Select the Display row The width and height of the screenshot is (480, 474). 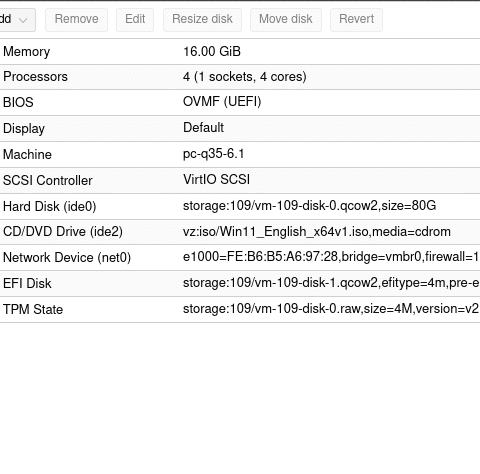point(240,128)
